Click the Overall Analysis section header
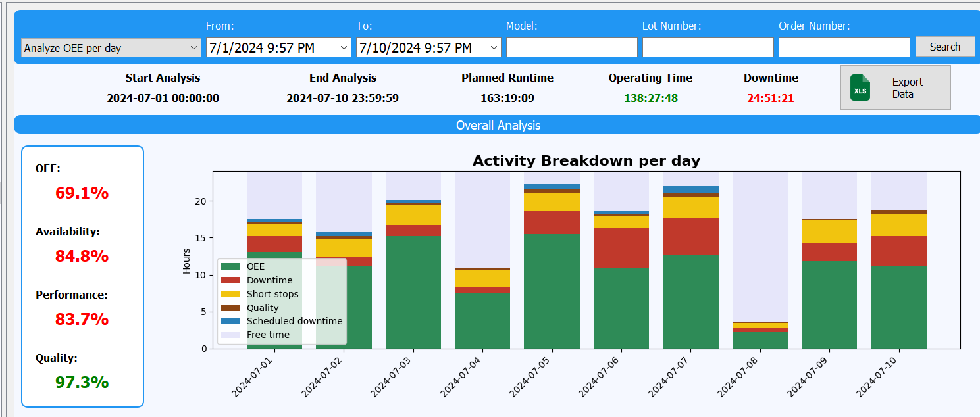980x417 pixels. 498,125
